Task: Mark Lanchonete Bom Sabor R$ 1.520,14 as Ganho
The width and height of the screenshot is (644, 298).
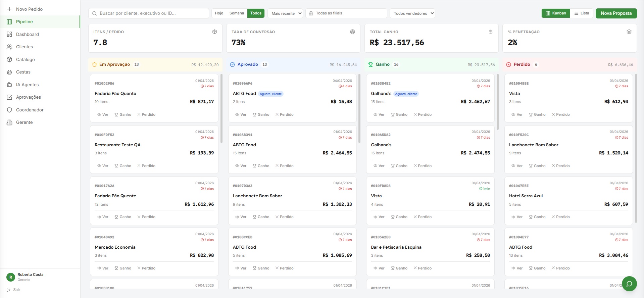Action: pyautogui.click(x=537, y=166)
